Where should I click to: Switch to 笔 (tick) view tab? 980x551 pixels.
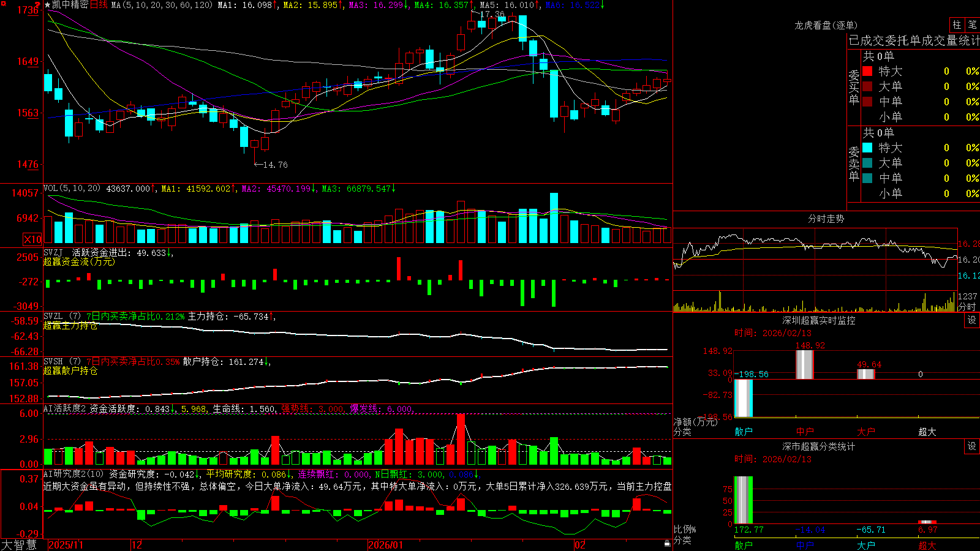973,24
